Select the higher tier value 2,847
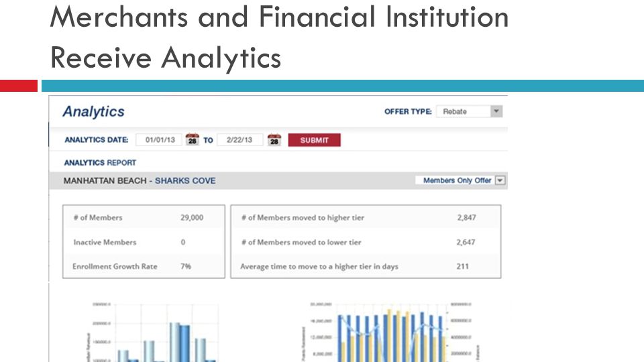644x362 pixels. [x=467, y=217]
